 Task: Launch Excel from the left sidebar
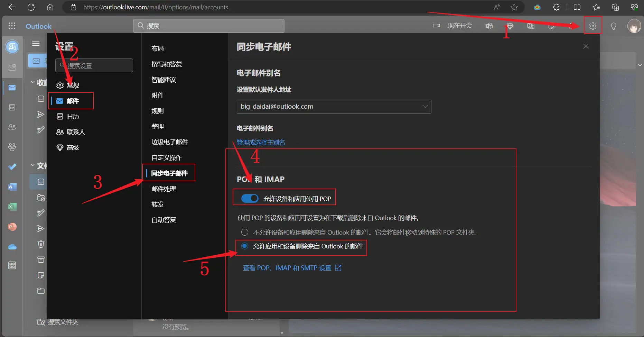(x=12, y=207)
